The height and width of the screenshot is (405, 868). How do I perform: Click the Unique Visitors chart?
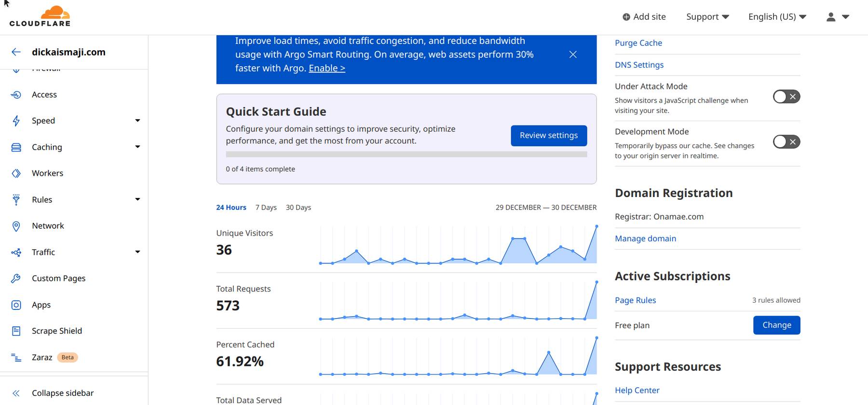point(458,244)
